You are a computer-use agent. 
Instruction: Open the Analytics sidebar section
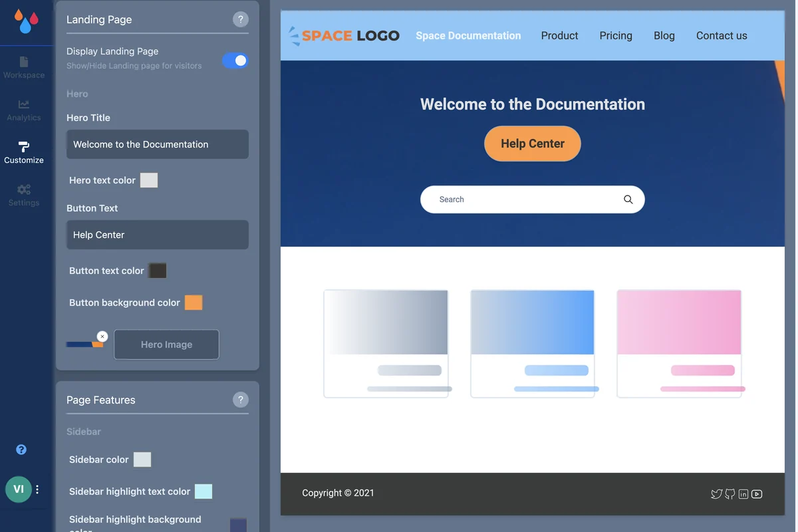[24, 110]
